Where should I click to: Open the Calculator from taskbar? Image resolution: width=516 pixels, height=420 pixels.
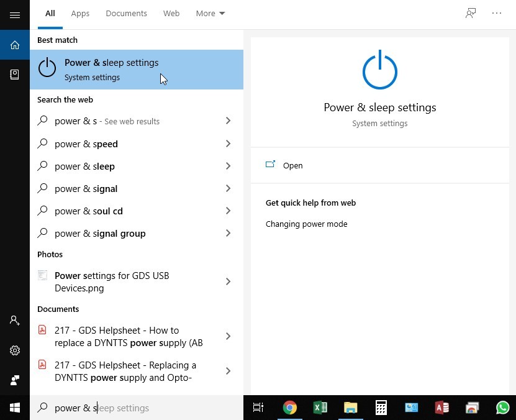[x=381, y=408]
